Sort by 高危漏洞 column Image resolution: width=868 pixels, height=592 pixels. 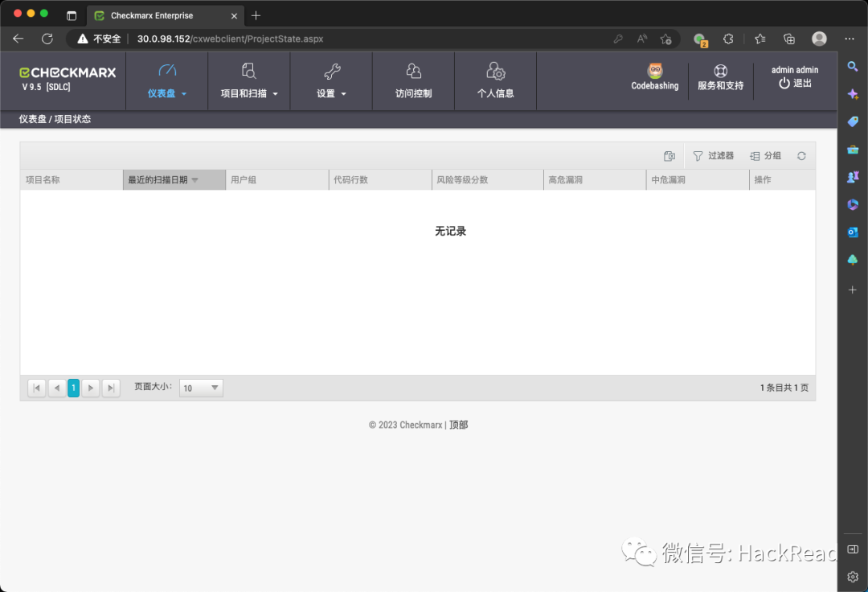click(595, 180)
